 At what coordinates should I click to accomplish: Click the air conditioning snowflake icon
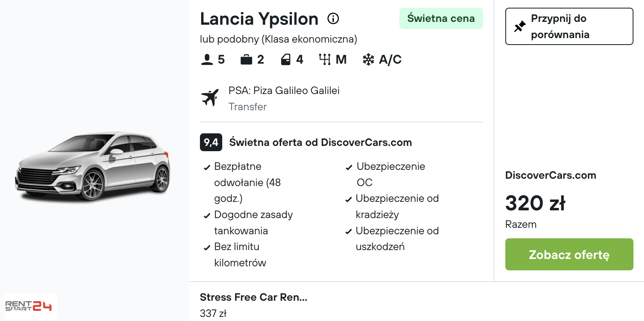(368, 60)
